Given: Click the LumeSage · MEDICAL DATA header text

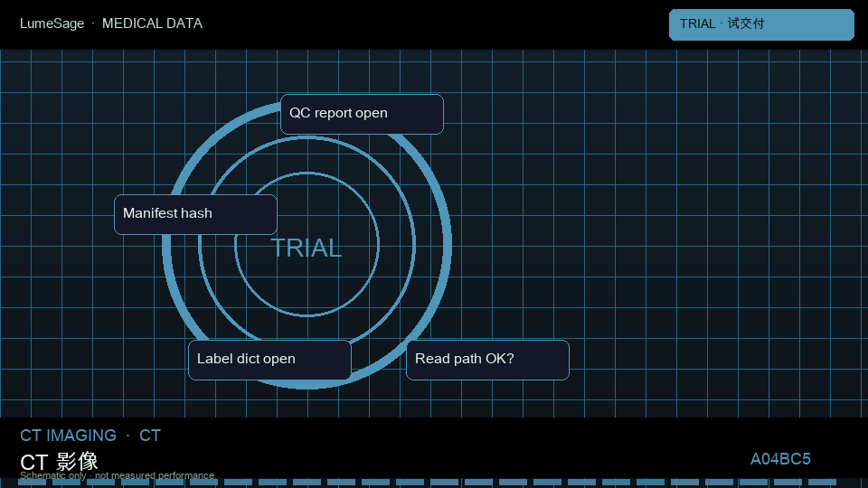Looking at the screenshot, I should (x=111, y=23).
